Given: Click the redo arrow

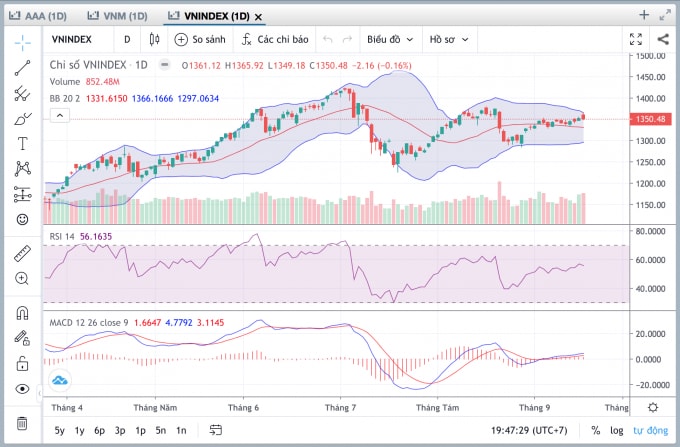Looking at the screenshot, I should coord(347,39).
